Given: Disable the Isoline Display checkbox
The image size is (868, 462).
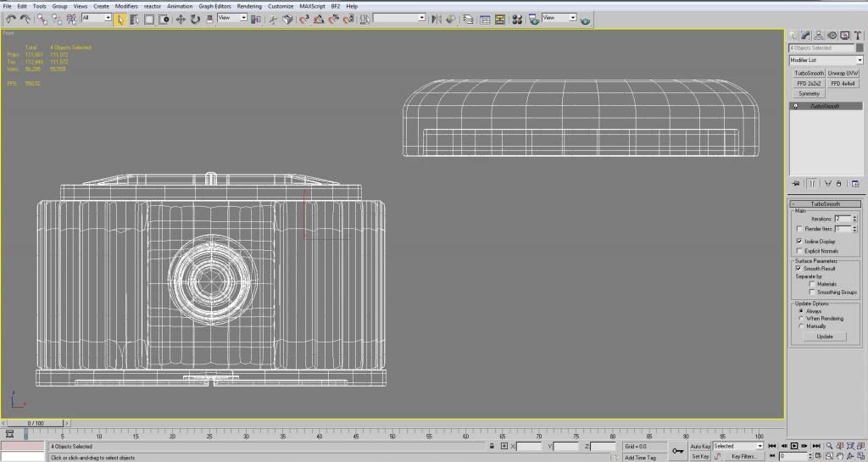Looking at the screenshot, I should pos(799,242).
